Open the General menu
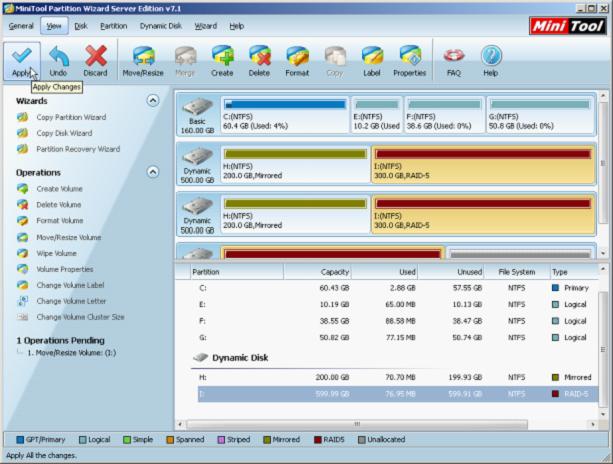The width and height of the screenshot is (613, 464). pos(21,26)
